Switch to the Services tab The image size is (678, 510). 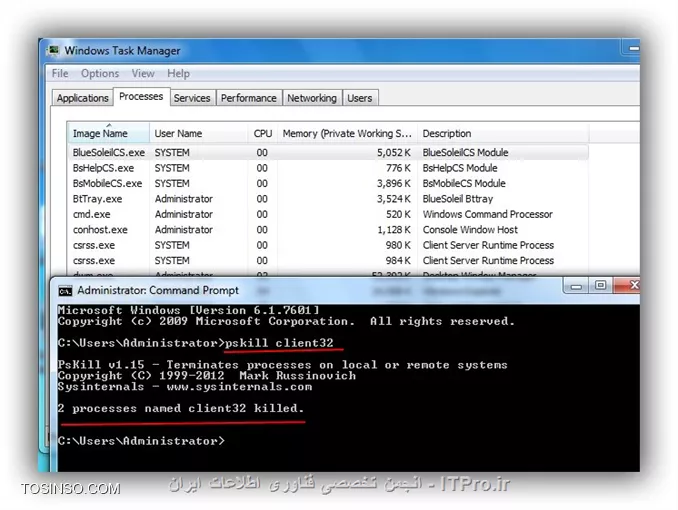(x=192, y=98)
